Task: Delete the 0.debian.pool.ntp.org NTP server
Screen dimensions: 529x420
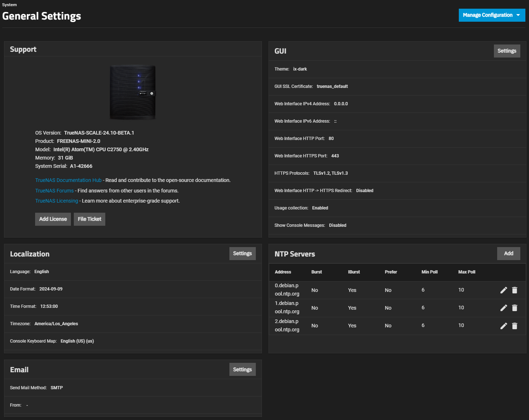Action: 515,290
